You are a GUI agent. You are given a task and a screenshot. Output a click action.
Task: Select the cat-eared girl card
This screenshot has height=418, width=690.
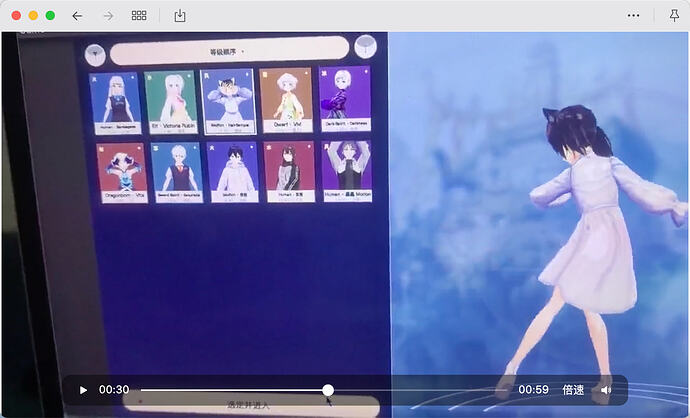(x=228, y=101)
